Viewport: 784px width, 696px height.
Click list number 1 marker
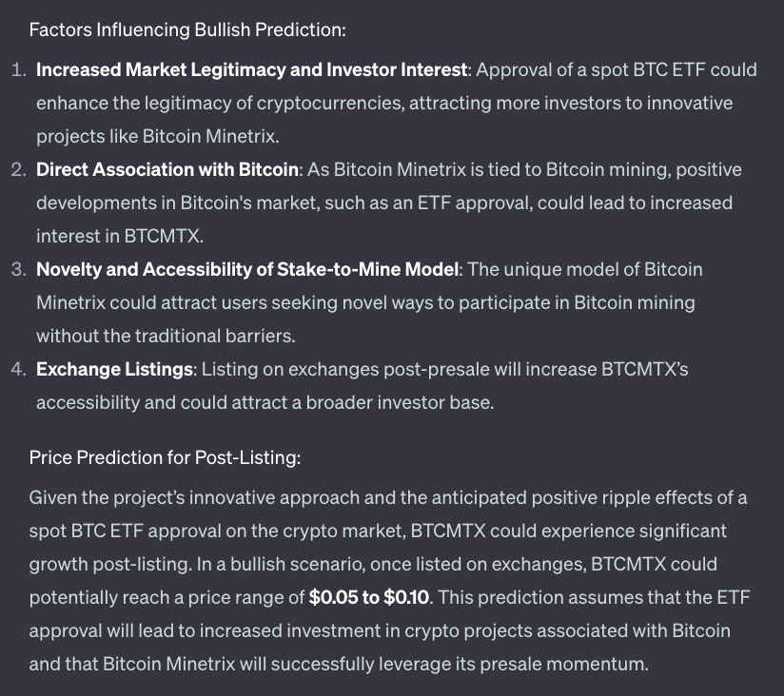click(x=19, y=70)
